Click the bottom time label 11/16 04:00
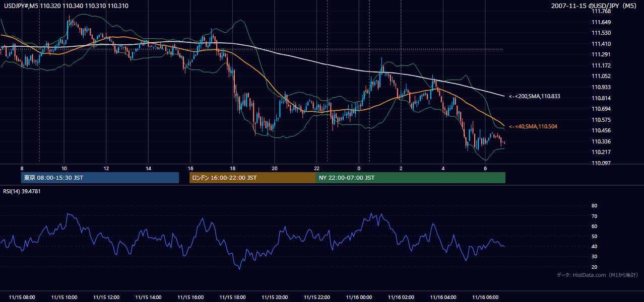Image resolution: width=644 pixels, height=302 pixels. (x=443, y=297)
